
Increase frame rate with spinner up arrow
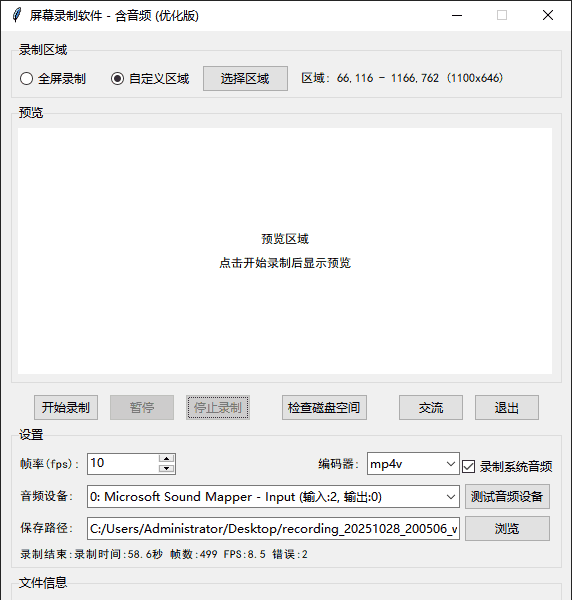[166, 458]
